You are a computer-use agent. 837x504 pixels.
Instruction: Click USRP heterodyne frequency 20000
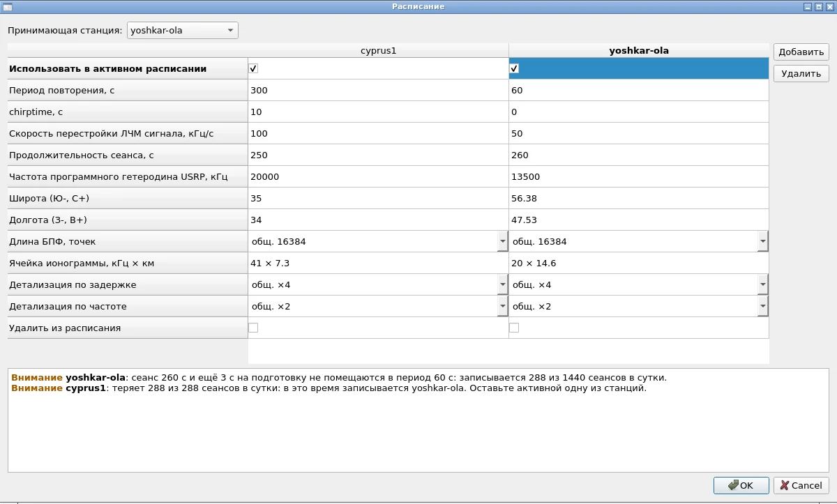click(x=379, y=176)
